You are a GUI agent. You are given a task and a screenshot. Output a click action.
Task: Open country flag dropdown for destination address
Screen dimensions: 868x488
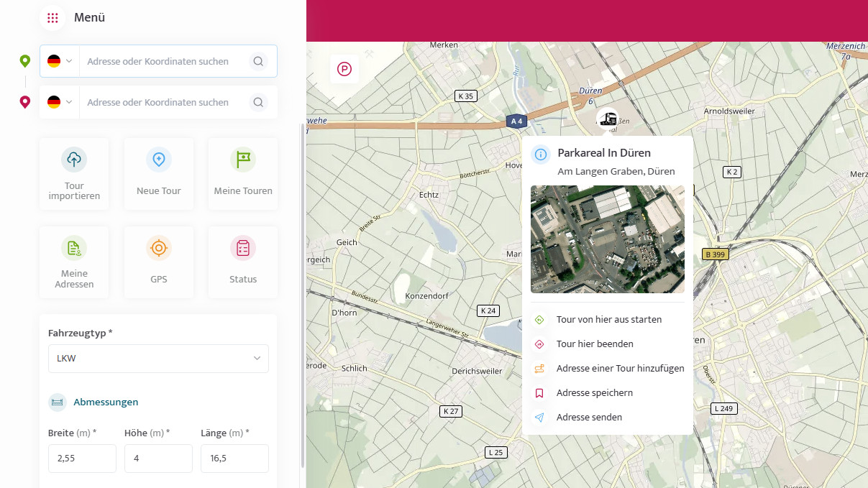pyautogui.click(x=60, y=102)
